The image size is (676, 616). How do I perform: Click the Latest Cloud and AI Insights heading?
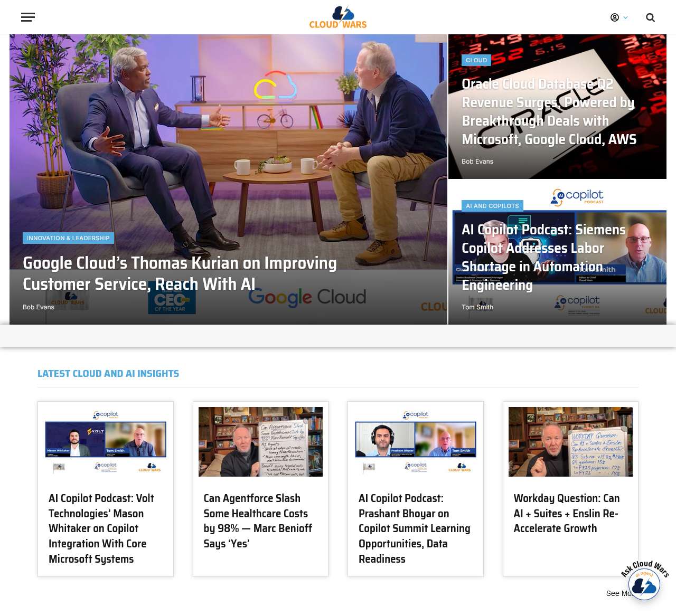click(108, 374)
